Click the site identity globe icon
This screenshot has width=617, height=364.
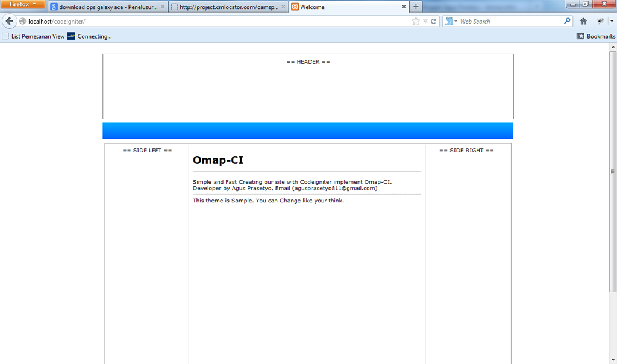click(22, 21)
